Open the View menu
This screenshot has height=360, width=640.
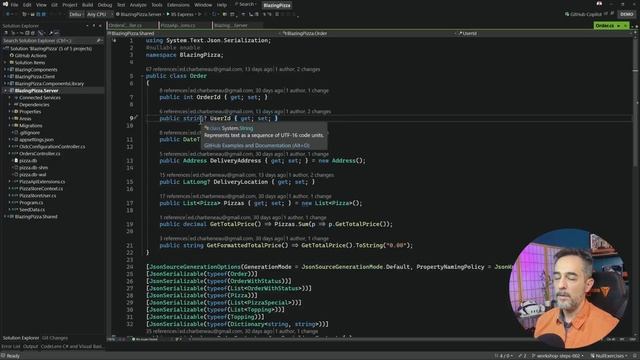(x=41, y=5)
